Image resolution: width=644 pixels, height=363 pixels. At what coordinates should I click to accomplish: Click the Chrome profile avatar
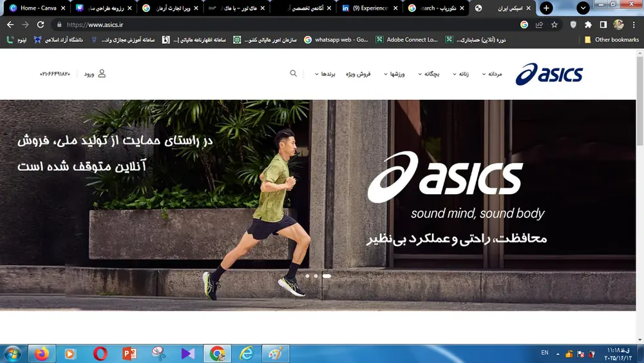click(618, 25)
